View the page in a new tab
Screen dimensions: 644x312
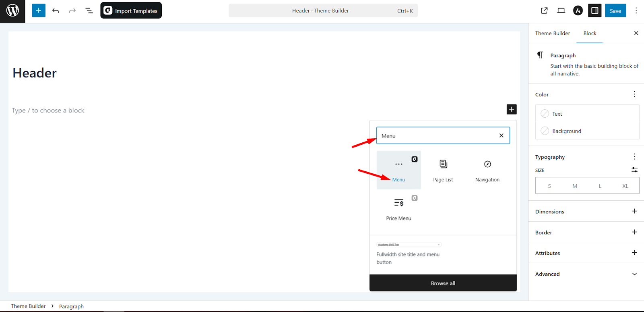coord(544,11)
